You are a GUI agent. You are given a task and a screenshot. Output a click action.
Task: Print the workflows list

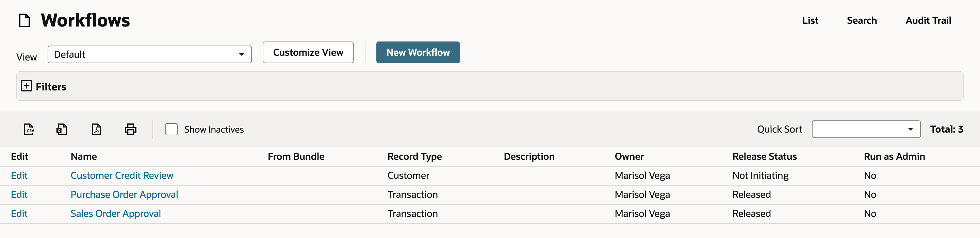pyautogui.click(x=130, y=129)
